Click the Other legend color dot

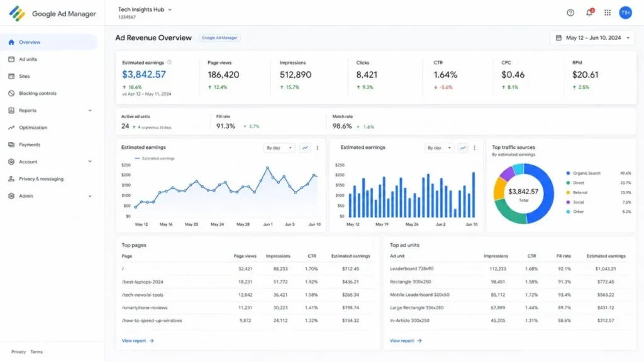click(x=568, y=212)
